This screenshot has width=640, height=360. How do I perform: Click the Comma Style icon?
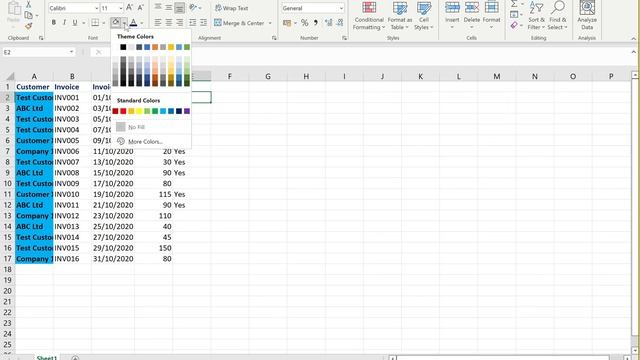pyautogui.click(x=316, y=23)
